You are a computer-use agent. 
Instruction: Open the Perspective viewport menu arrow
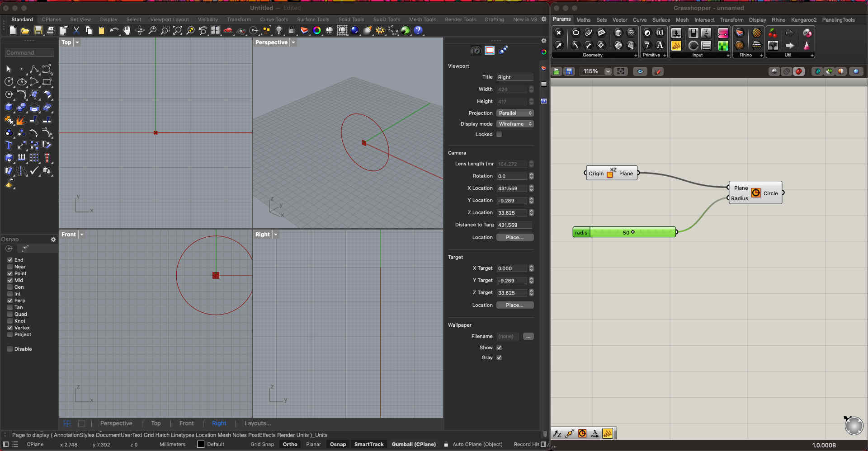pyautogui.click(x=293, y=42)
